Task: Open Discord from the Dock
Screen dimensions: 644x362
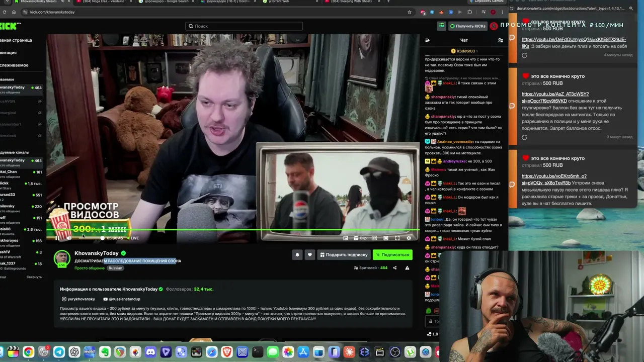Action: (150, 352)
